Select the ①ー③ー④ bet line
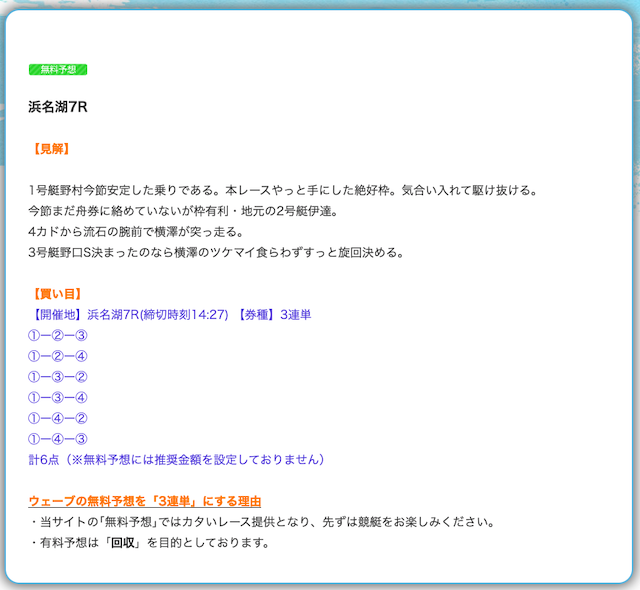This screenshot has width=640, height=590. [x=58, y=398]
